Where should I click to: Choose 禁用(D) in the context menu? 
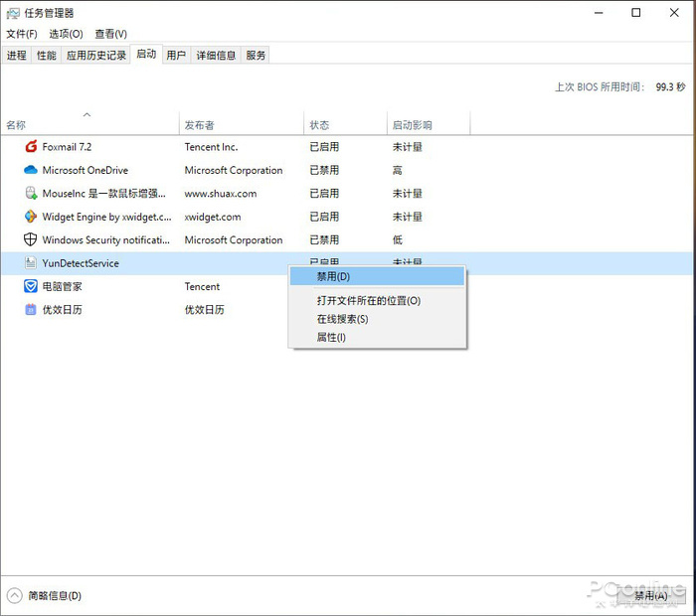pos(377,277)
